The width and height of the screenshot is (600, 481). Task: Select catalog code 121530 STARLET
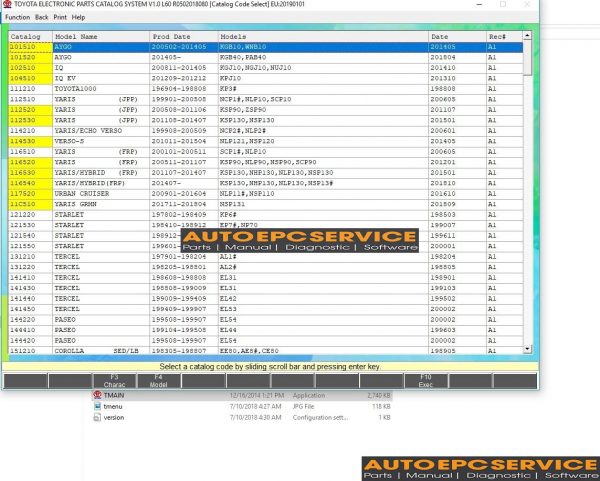(x=30, y=225)
